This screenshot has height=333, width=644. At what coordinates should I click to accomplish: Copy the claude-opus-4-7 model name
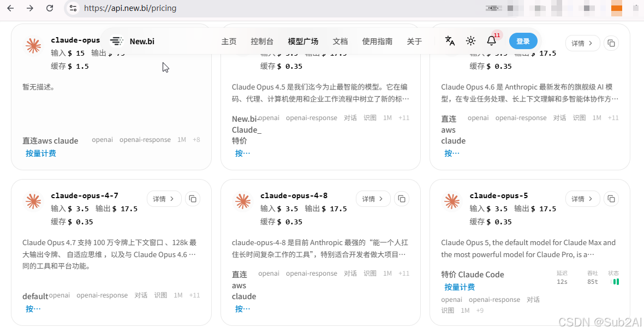(193, 199)
